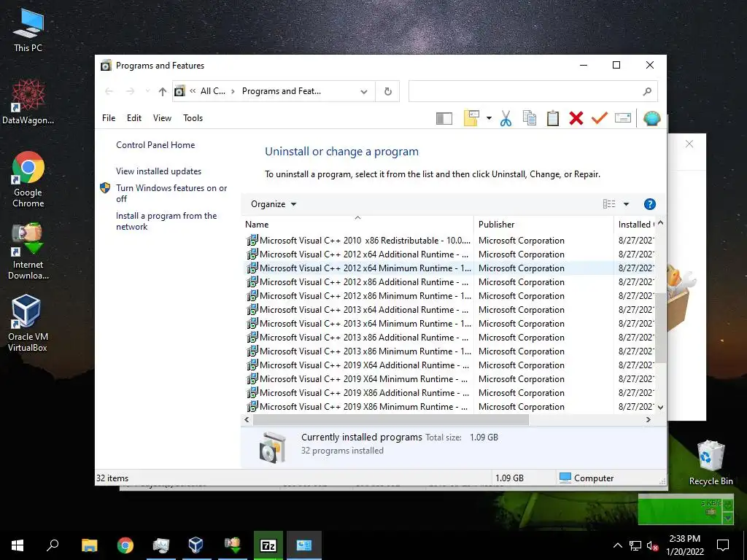747x560 pixels.
Task: Open Google Chrome desktop shortcut
Action: 28,179
